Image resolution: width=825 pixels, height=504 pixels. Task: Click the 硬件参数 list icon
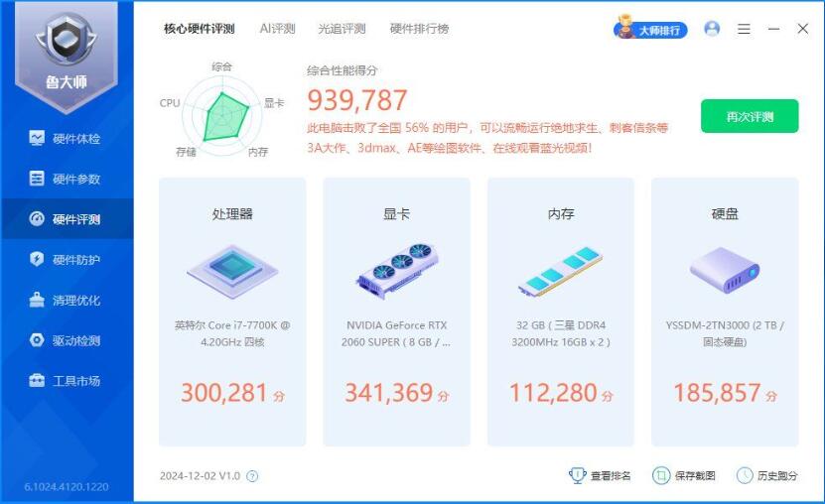37,179
